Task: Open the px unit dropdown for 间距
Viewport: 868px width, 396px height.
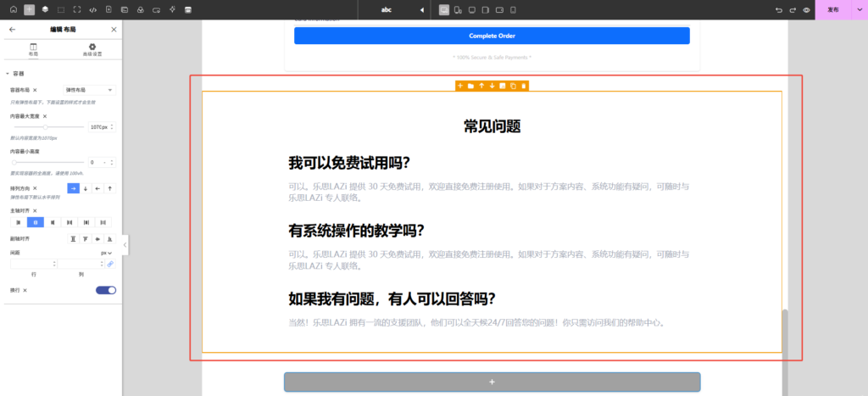Action: (x=107, y=253)
